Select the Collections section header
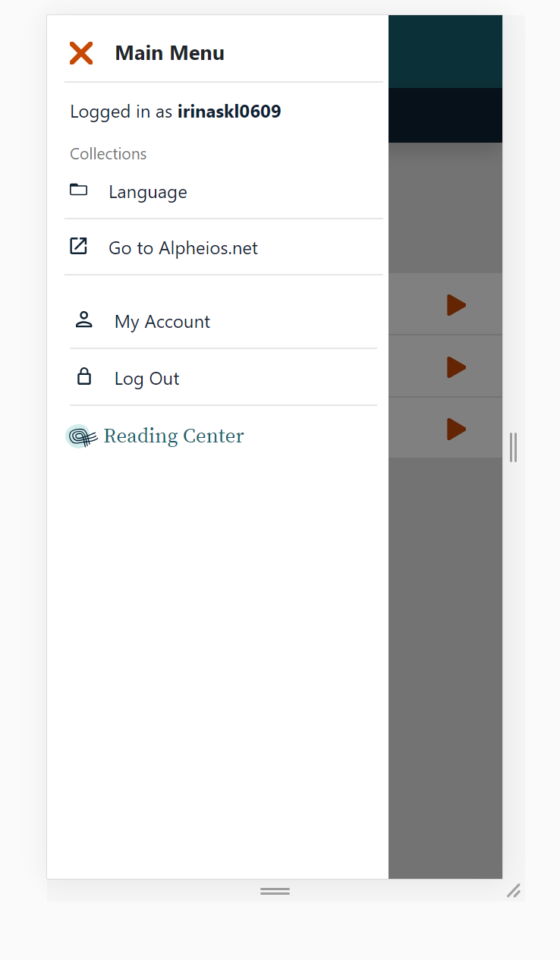This screenshot has height=960, width=560. pos(108,153)
